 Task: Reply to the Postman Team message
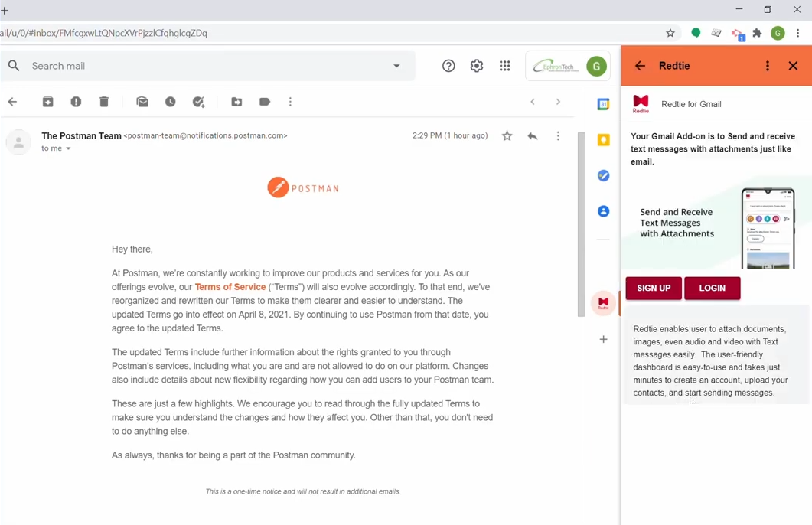coord(533,136)
